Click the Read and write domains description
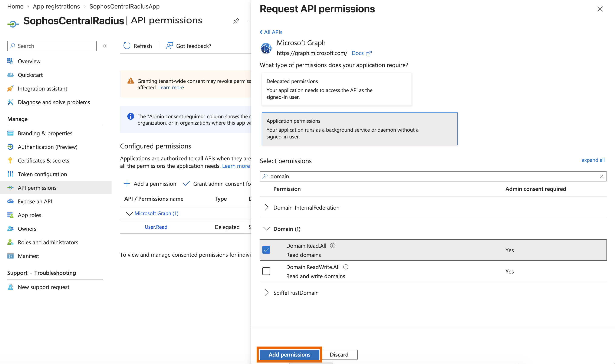The height and width of the screenshot is (364, 615). pos(316,276)
